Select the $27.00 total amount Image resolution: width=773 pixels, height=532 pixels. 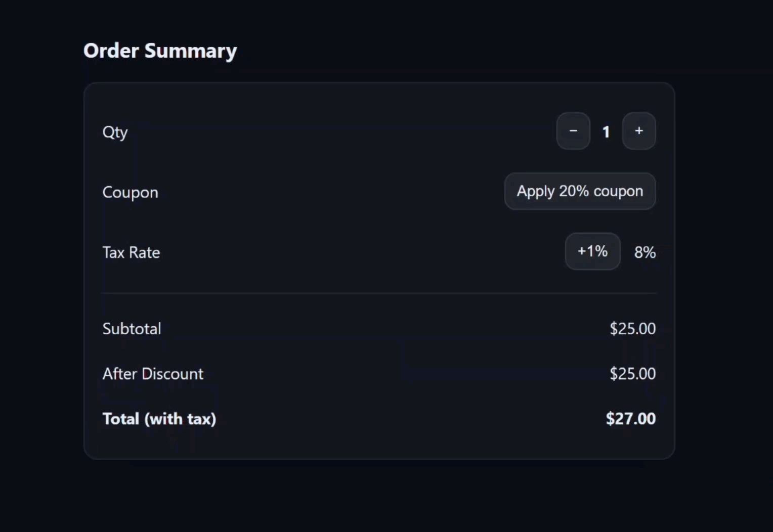[x=630, y=419]
